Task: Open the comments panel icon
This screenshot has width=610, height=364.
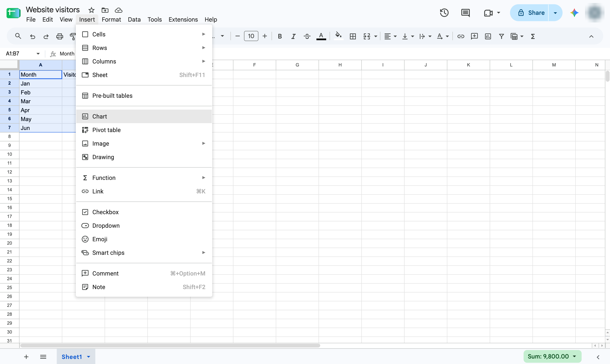Action: click(465, 13)
